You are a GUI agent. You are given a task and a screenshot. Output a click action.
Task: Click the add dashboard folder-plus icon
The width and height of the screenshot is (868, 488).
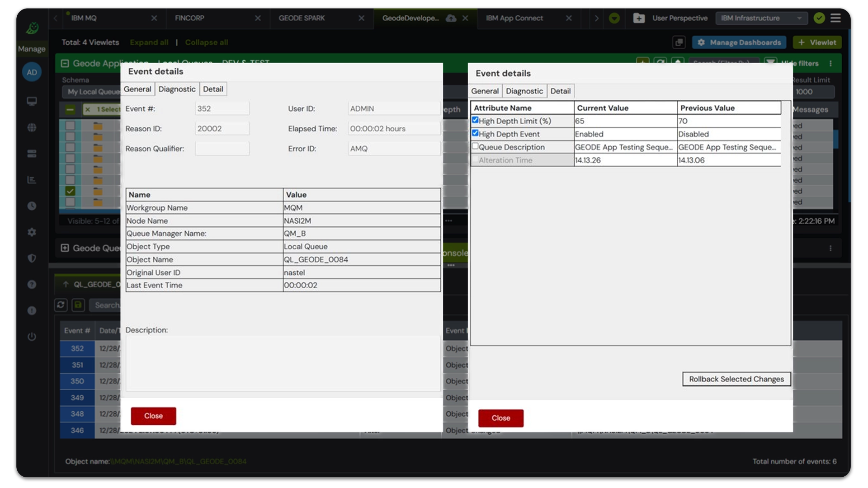[639, 18]
